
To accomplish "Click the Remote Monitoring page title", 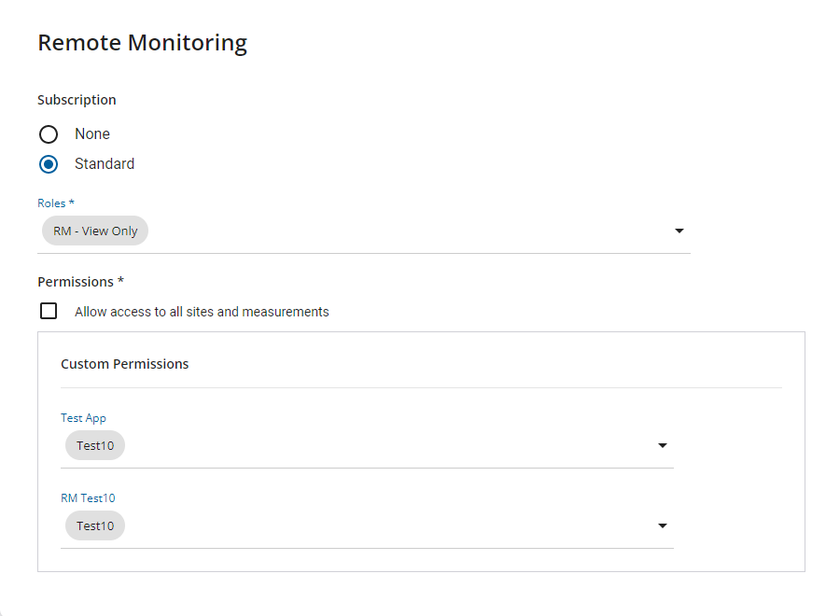I will [142, 43].
